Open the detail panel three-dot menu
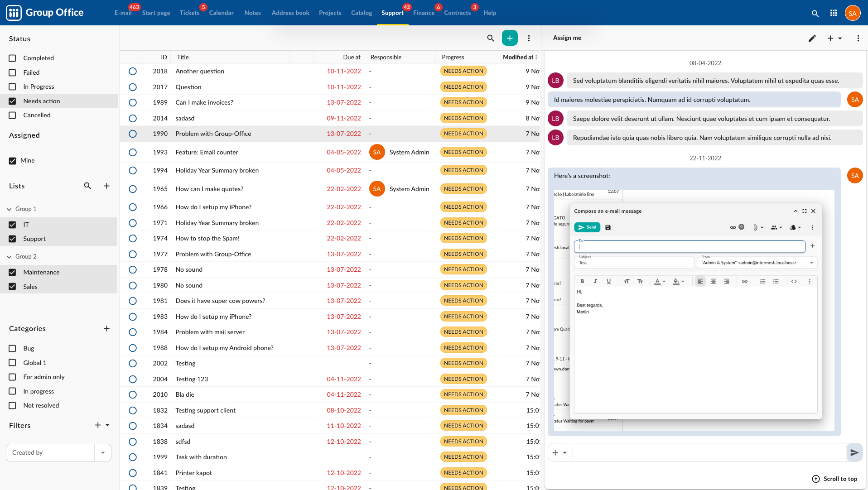This screenshot has height=490, width=868. (x=858, y=38)
